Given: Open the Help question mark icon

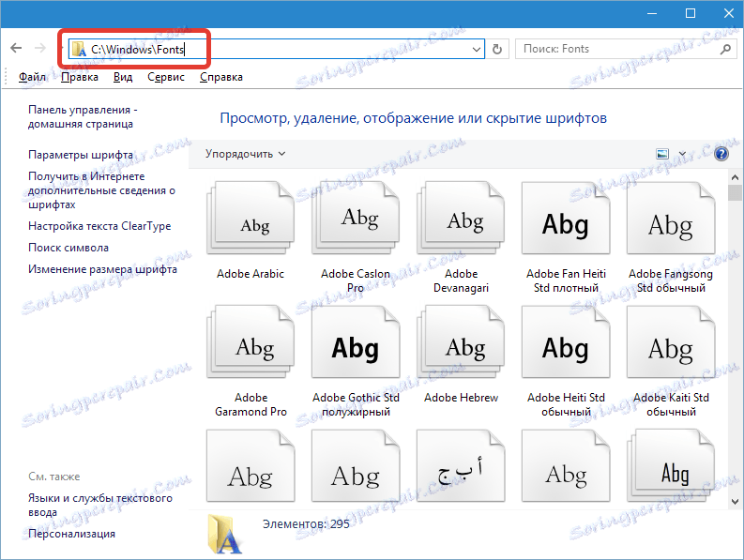Looking at the screenshot, I should click(721, 154).
